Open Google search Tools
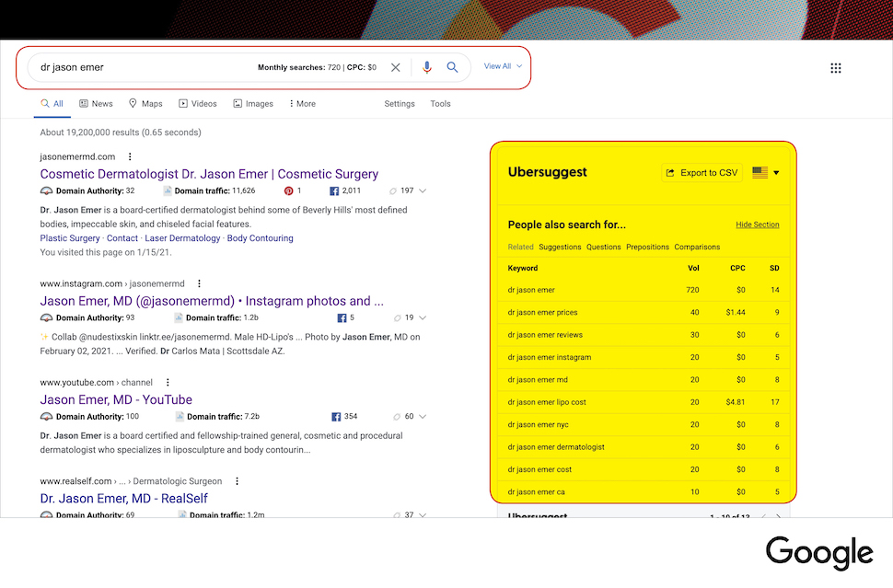Viewport: 893px width, 588px height. [440, 104]
